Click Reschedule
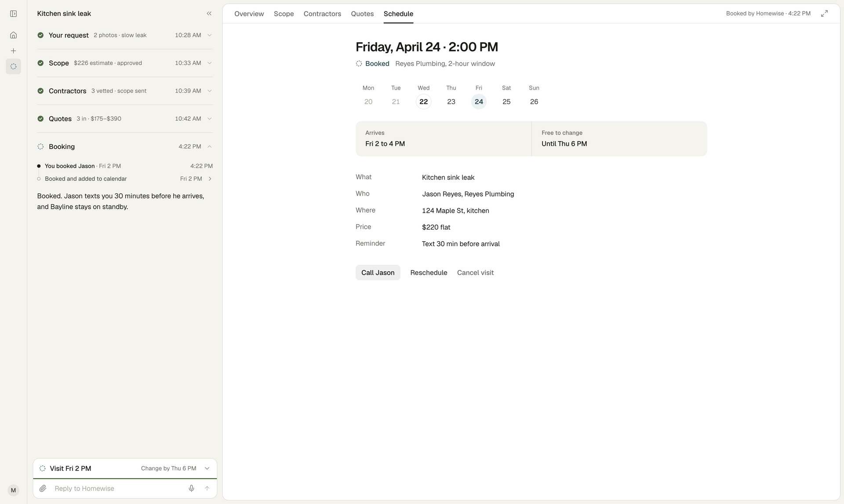 [x=429, y=272]
